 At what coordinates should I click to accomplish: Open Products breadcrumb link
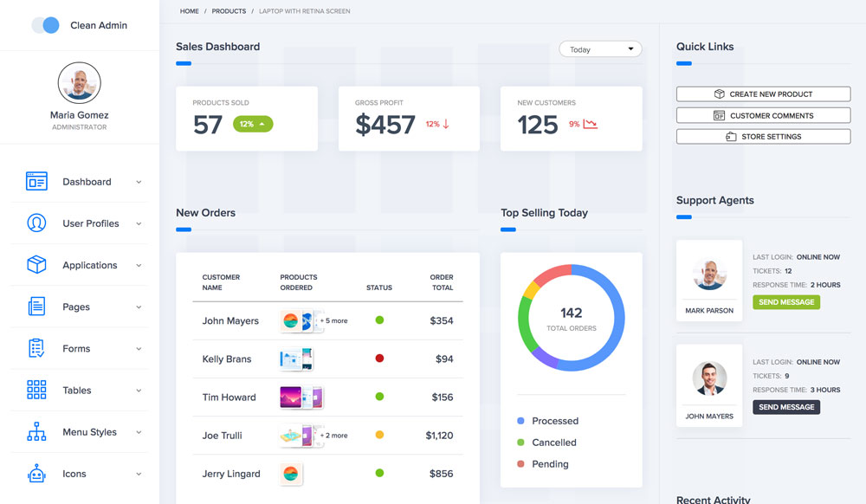pyautogui.click(x=229, y=11)
